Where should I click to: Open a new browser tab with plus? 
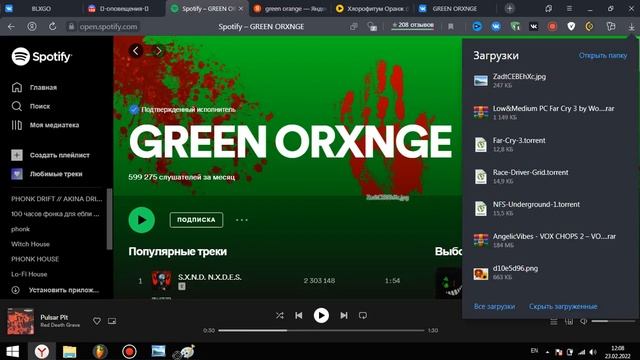point(509,8)
